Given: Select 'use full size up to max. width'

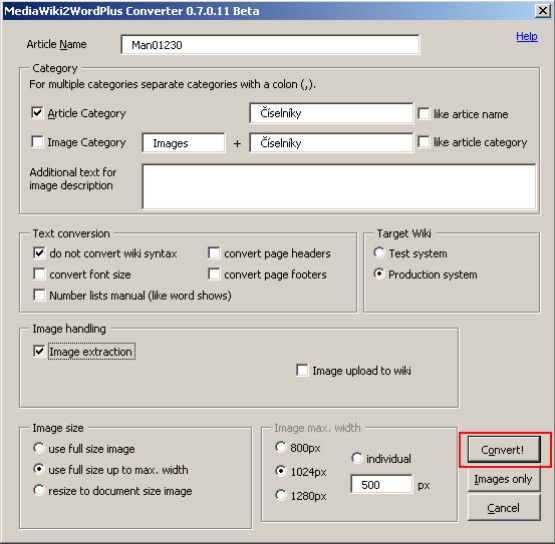Looking at the screenshot, I should click(x=39, y=469).
